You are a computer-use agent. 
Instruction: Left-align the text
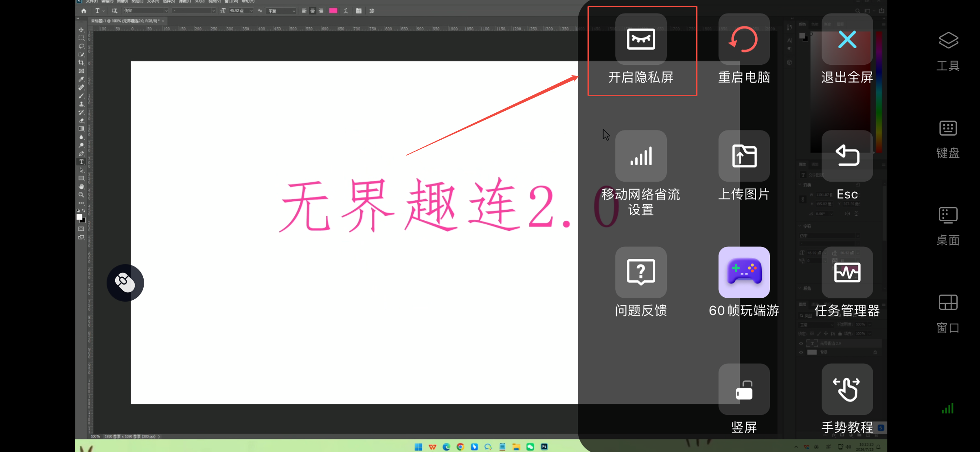click(304, 11)
